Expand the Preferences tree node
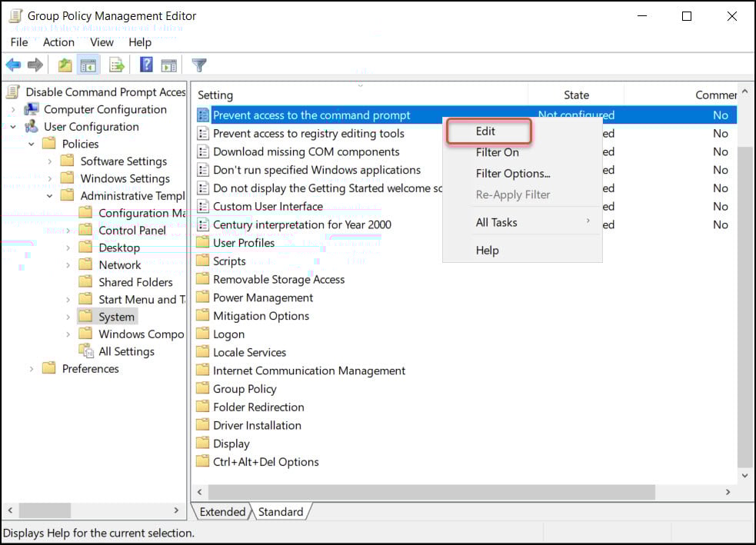This screenshot has height=545, width=756. [x=32, y=369]
